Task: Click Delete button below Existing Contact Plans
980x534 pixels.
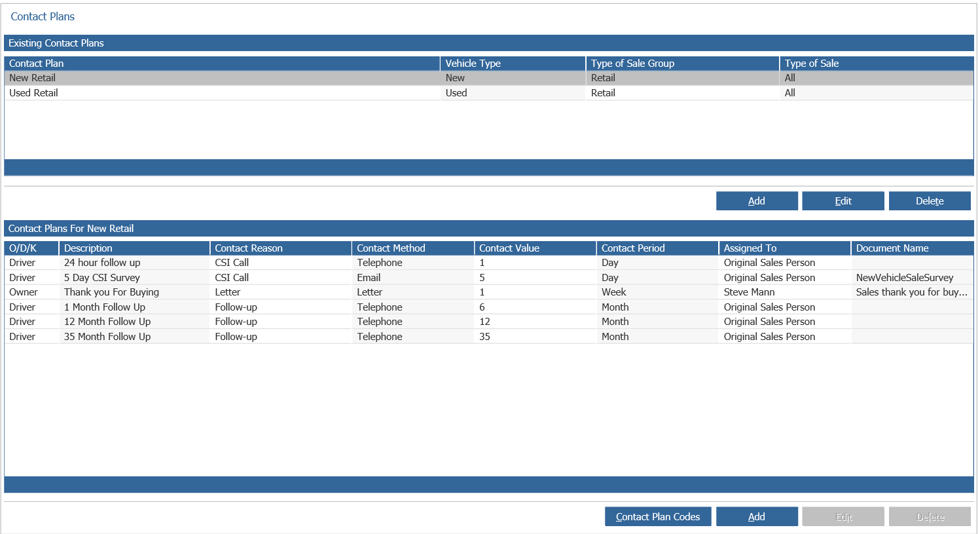Action: pos(929,201)
